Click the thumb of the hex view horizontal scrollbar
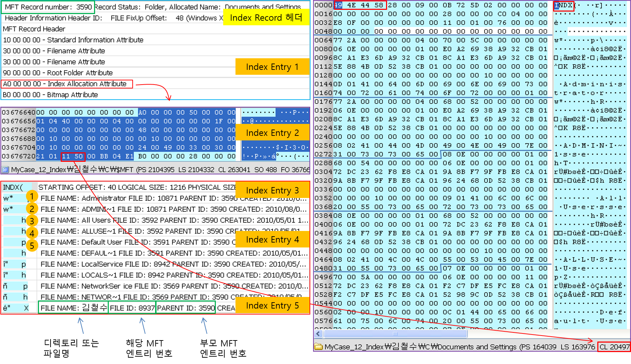 [x=395, y=333]
